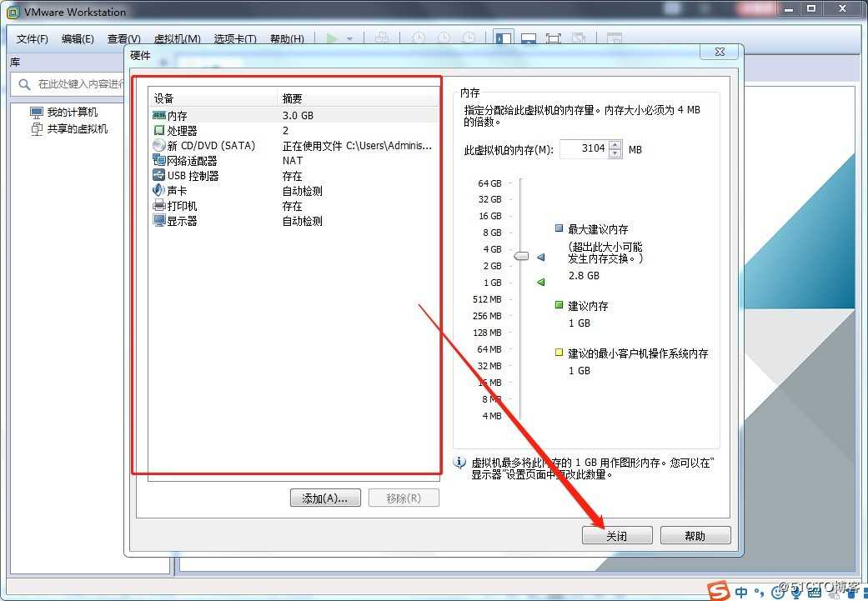Click the console view toolbar icon
This screenshot has width=868, height=601.
click(614, 38)
